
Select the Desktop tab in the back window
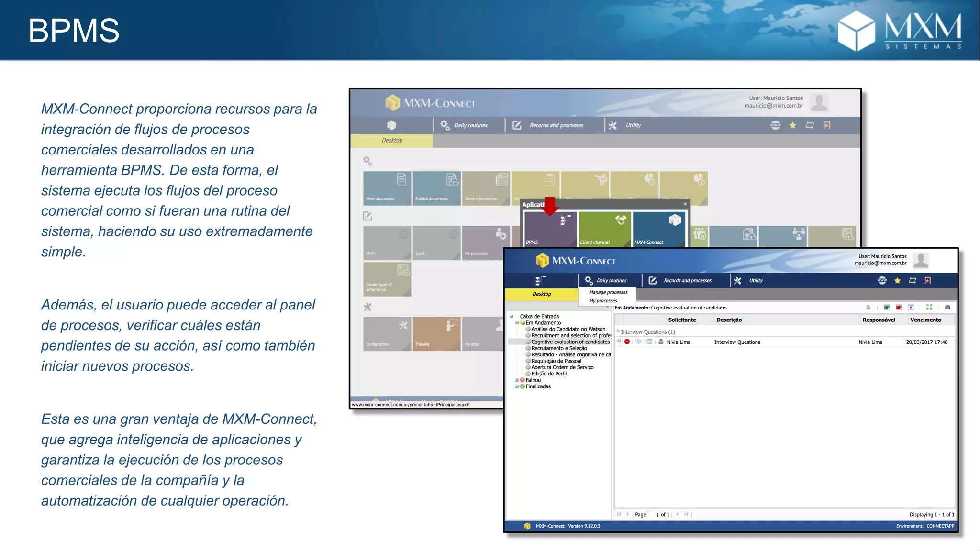[x=392, y=141]
